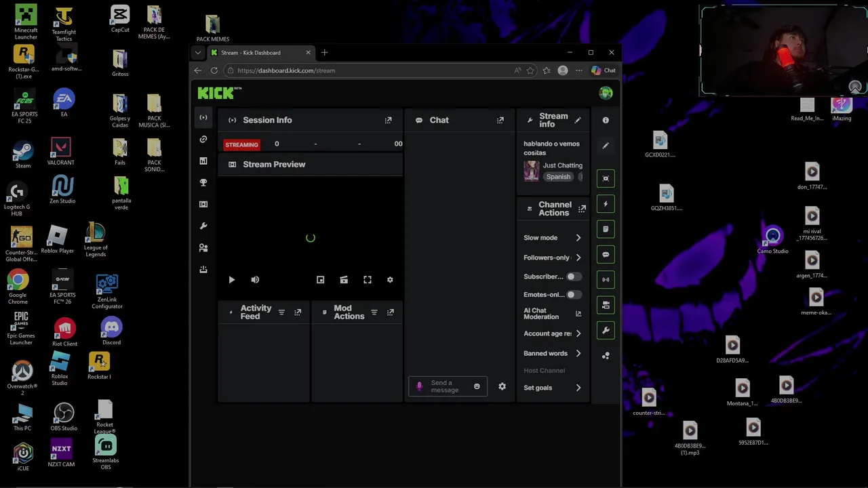This screenshot has height=488, width=868.
Task: Add this page to favorites star
Action: click(530, 70)
